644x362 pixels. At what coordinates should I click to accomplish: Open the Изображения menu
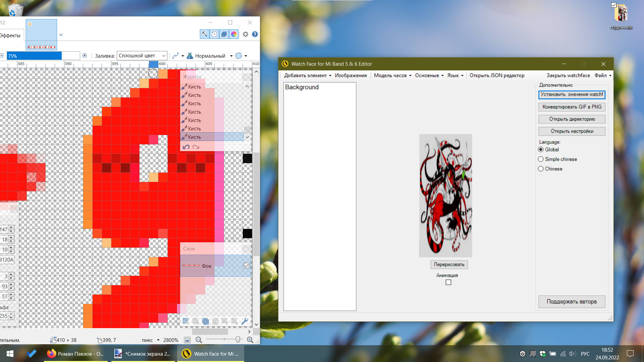pos(351,75)
